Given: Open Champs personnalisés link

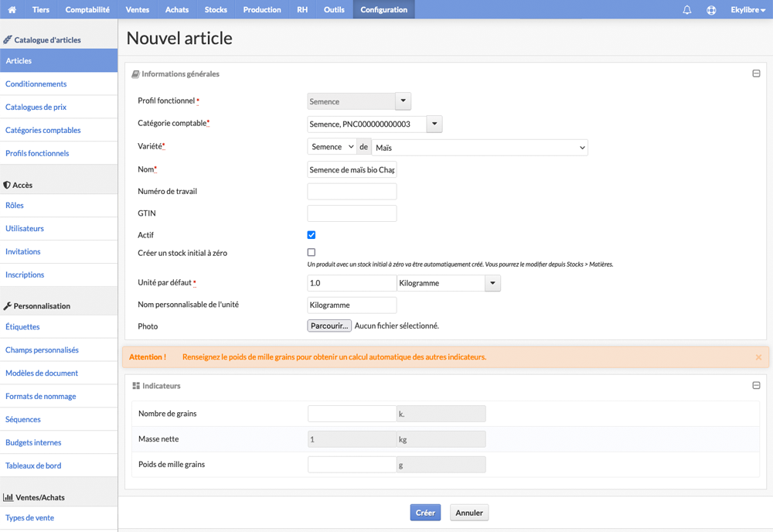Looking at the screenshot, I should point(59,350).
